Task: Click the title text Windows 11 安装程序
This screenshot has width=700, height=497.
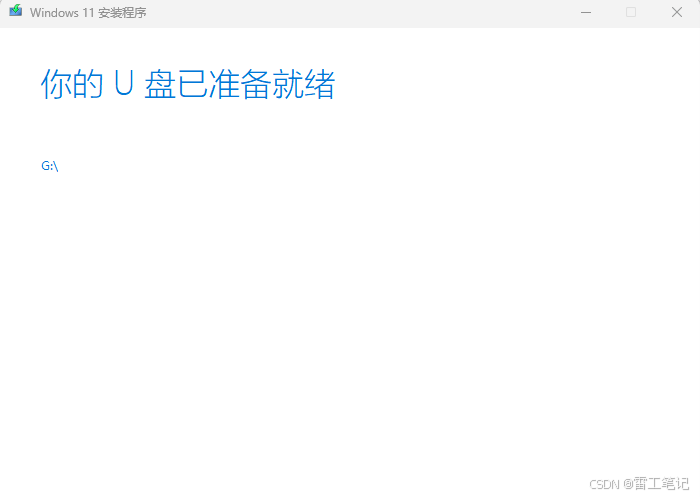Action: [x=88, y=13]
